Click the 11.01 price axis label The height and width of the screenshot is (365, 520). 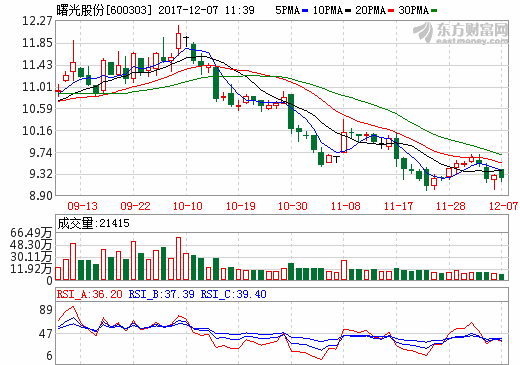pos(37,87)
